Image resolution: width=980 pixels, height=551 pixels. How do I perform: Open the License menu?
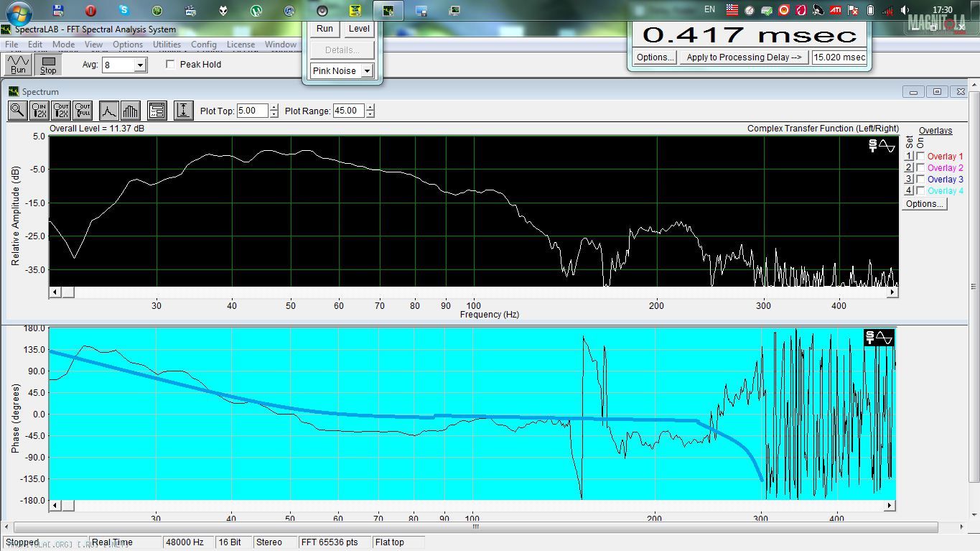(241, 45)
